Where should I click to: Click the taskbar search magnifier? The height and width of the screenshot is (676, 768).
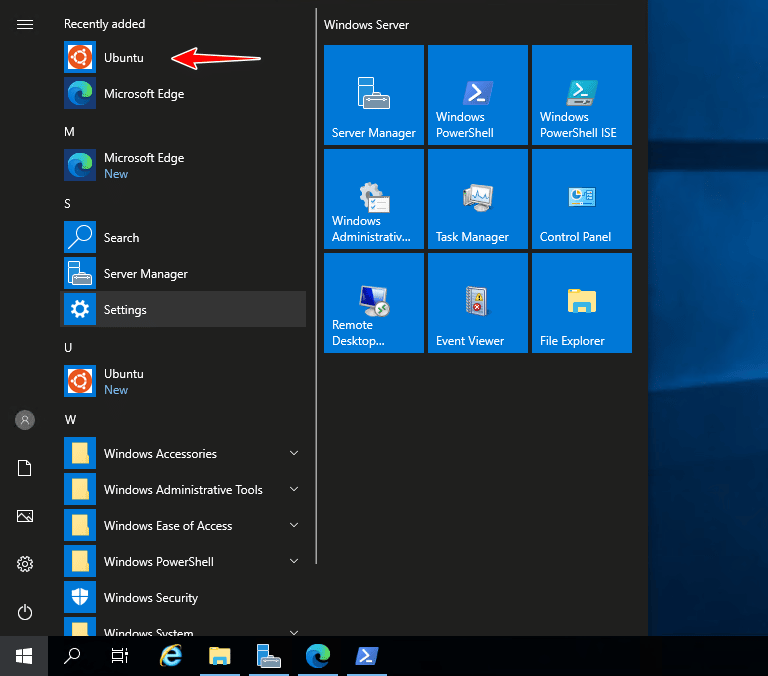(72, 656)
